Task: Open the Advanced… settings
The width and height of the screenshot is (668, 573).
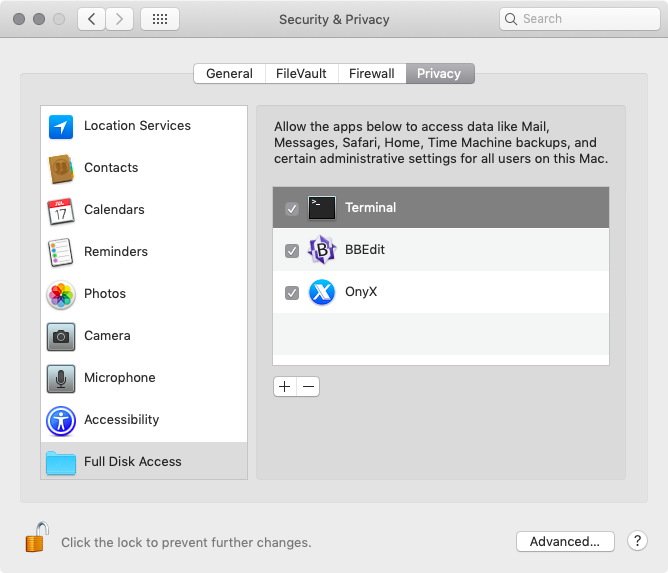Action: (565, 541)
